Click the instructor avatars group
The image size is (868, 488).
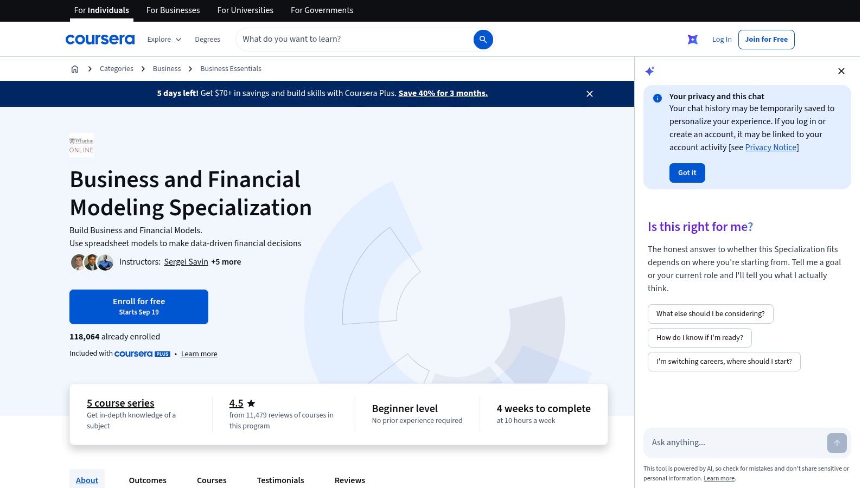click(92, 262)
